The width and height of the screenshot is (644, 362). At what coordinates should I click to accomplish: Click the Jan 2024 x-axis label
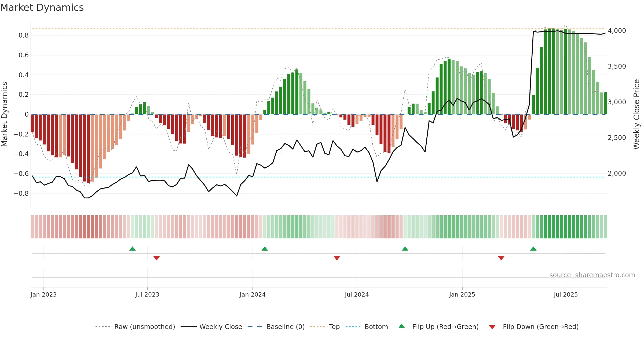[253, 294]
